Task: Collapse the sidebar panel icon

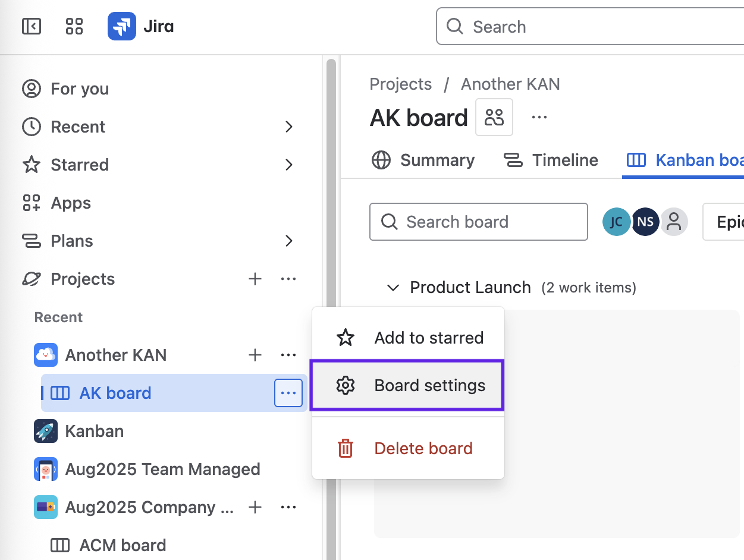Action: pos(31,27)
